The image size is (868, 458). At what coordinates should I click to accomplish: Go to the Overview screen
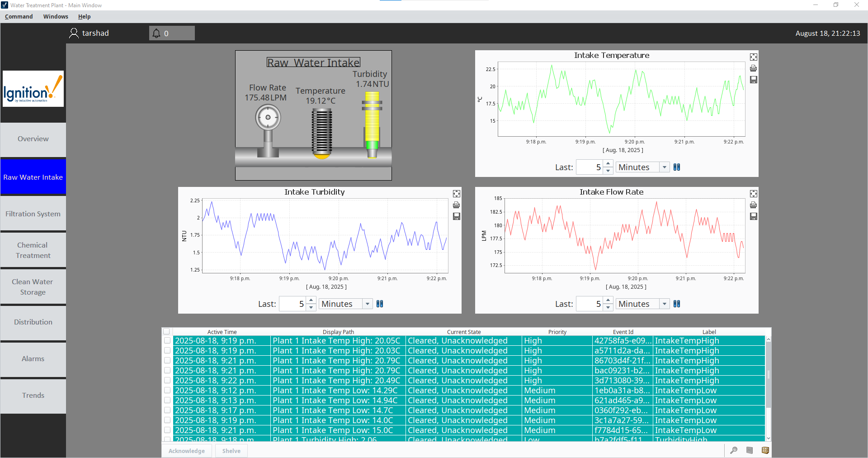pos(33,139)
